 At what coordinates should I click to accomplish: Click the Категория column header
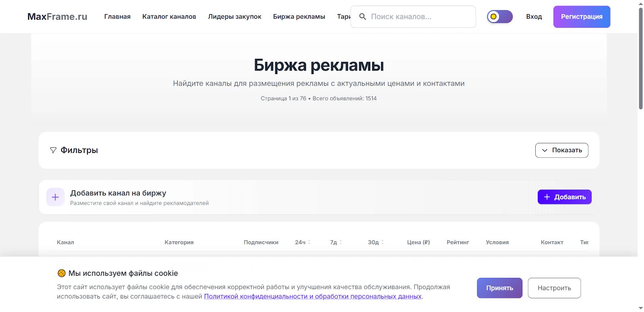pyautogui.click(x=179, y=242)
